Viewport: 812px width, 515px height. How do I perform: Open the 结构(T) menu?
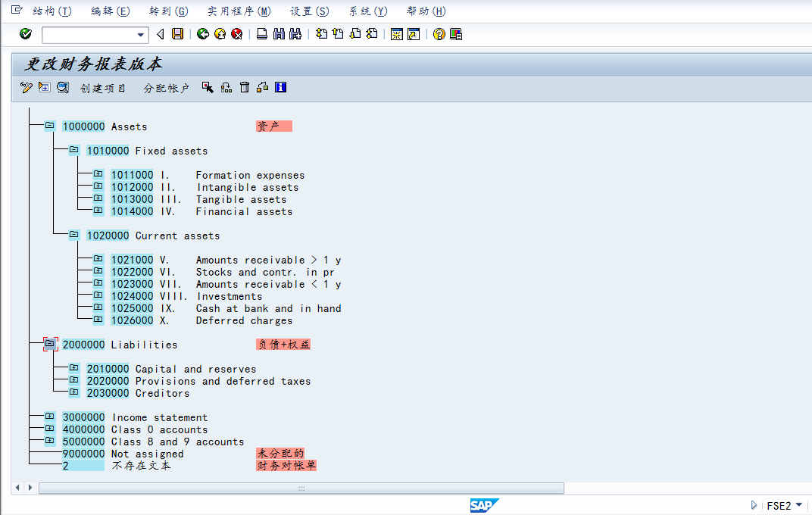(x=52, y=11)
